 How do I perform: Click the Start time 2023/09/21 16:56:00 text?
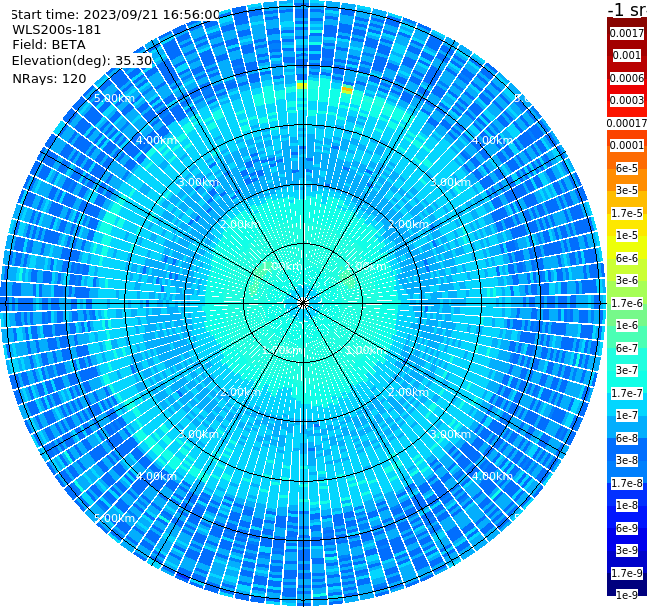[x=115, y=14]
